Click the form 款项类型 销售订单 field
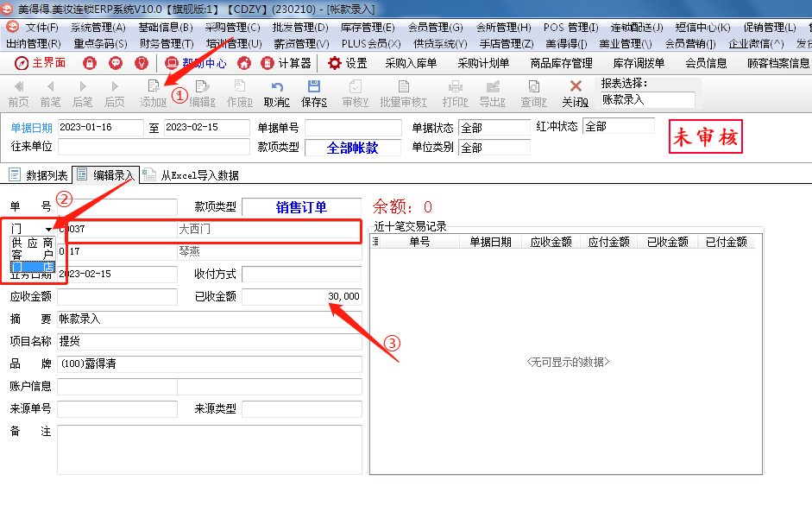The width and height of the screenshot is (812, 512). (x=302, y=207)
